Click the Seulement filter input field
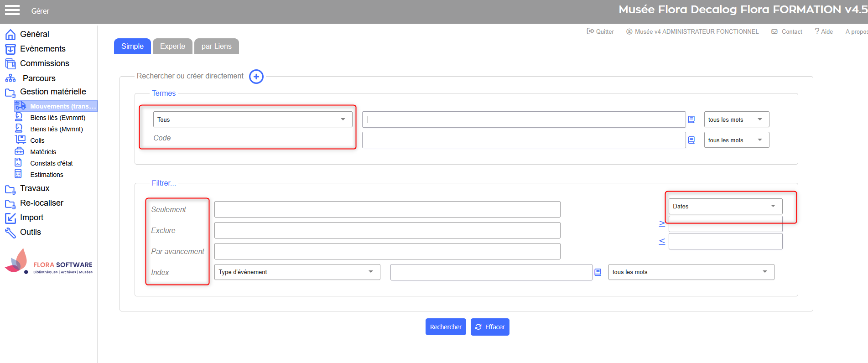Image resolution: width=868 pixels, height=363 pixels. [x=387, y=209]
